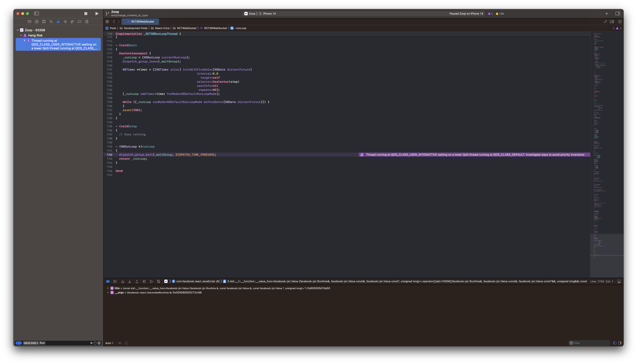The image size is (637, 364).
Task: Go back in editor history
Action: coord(114,21)
